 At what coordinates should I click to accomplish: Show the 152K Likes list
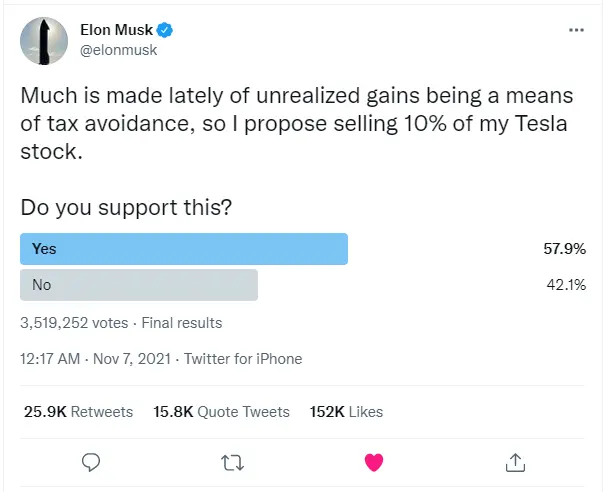[346, 412]
